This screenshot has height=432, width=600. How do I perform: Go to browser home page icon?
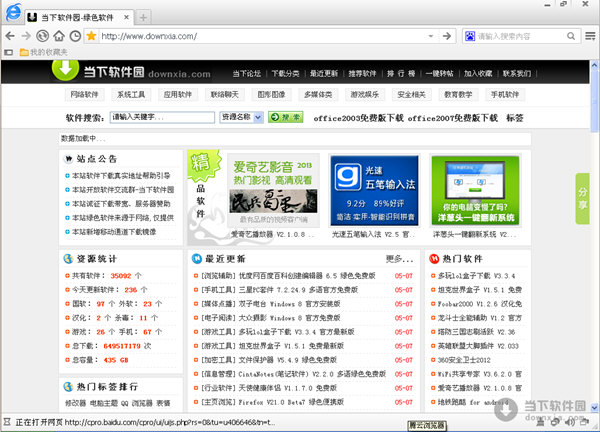pos(58,37)
